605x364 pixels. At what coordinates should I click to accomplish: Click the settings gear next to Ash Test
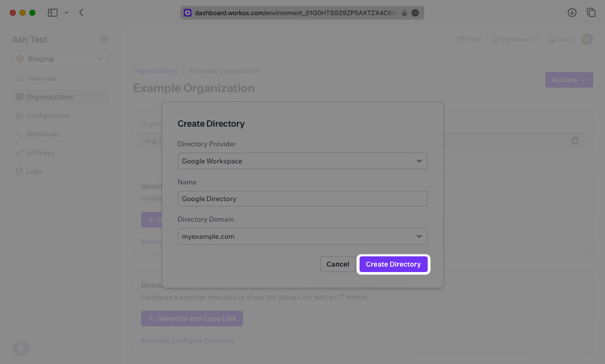104,39
